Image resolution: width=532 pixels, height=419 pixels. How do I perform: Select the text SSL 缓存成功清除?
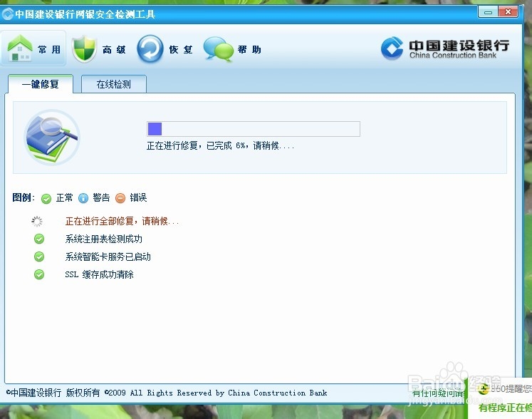coord(99,274)
